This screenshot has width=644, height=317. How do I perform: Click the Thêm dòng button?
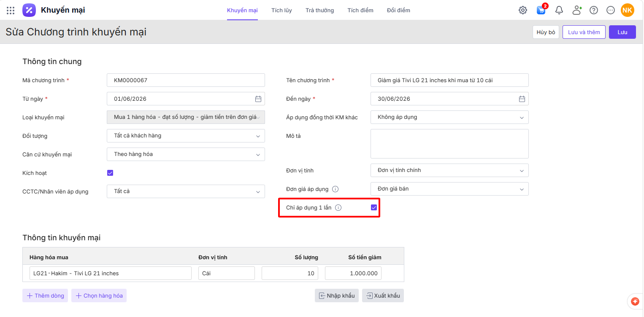click(x=45, y=296)
